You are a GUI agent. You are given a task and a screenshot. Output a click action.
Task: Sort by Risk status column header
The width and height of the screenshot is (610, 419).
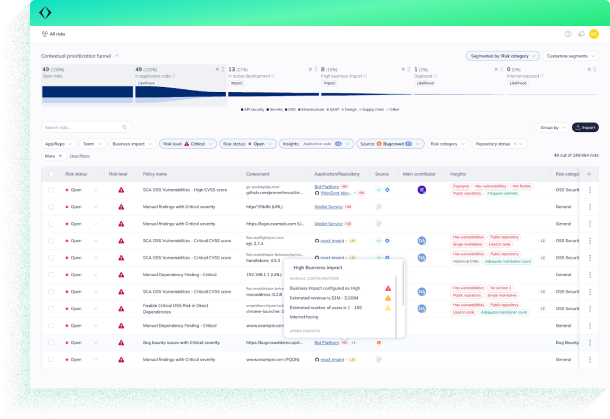coord(76,174)
